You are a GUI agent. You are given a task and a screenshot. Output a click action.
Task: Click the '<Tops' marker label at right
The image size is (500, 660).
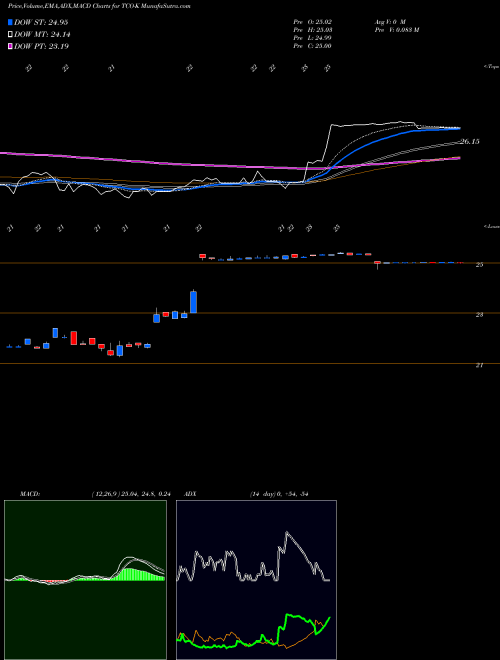point(492,67)
